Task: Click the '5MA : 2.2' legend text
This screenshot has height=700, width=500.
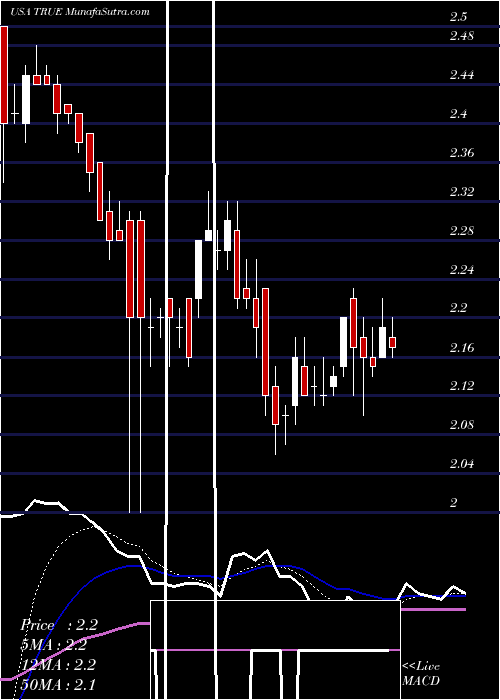Action: 53,645
